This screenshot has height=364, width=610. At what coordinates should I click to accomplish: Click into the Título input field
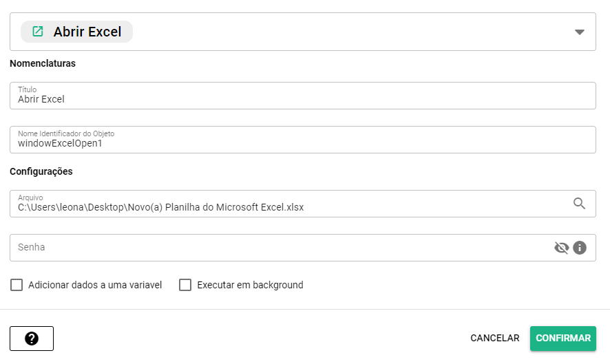click(303, 98)
